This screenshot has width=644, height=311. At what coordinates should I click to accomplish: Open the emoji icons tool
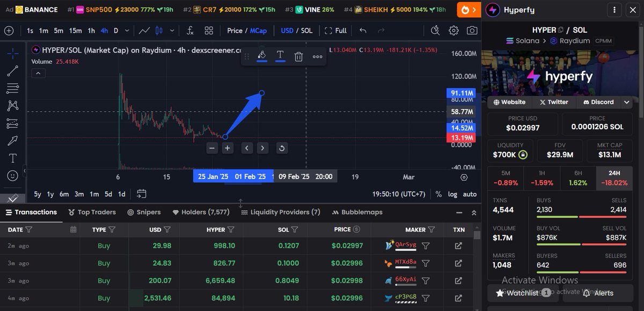13,176
